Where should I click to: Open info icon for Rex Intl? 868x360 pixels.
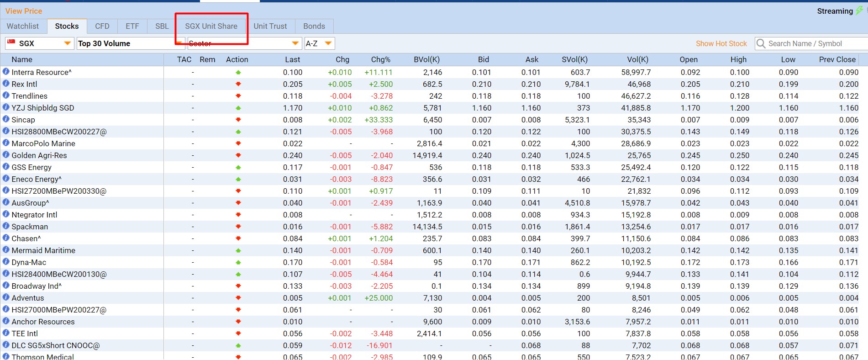(x=6, y=84)
